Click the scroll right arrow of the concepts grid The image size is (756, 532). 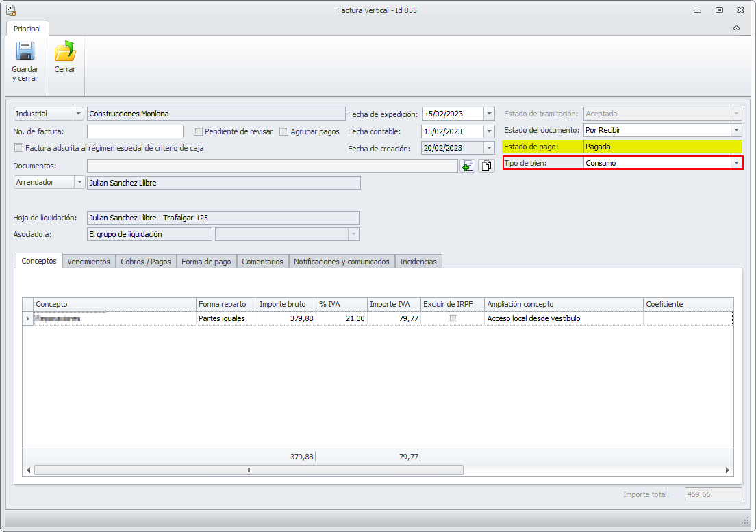click(727, 470)
